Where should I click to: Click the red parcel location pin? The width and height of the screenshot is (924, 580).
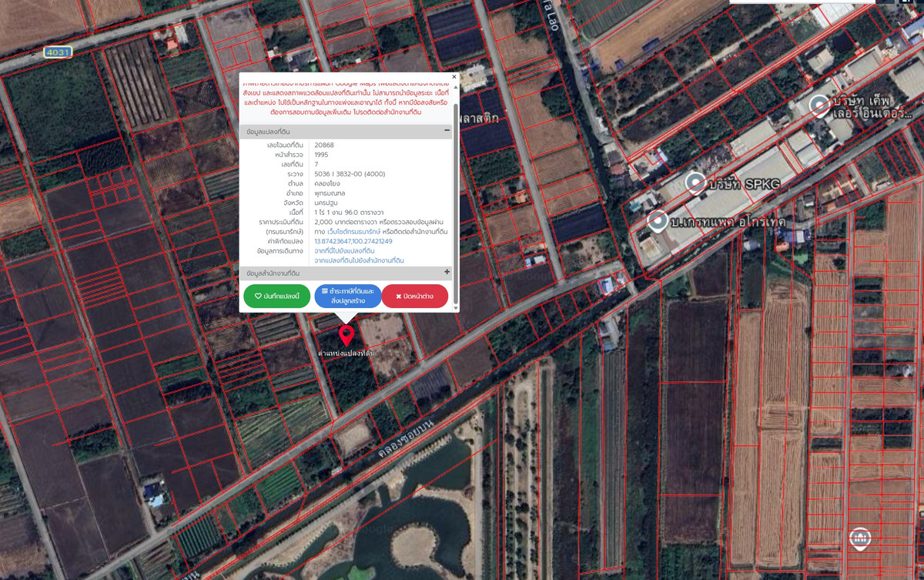(x=346, y=334)
